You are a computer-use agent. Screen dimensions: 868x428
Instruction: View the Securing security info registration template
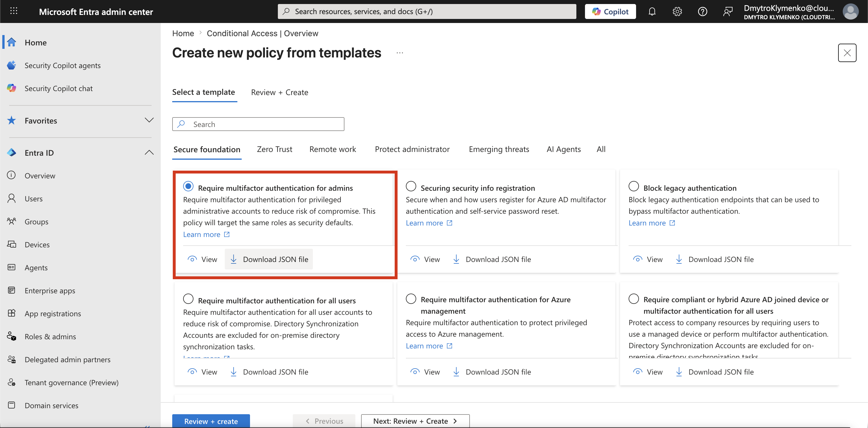425,259
